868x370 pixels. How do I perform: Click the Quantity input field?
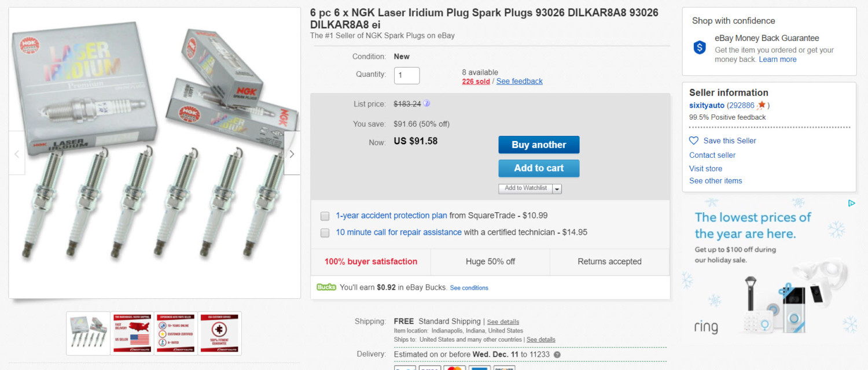tap(407, 75)
